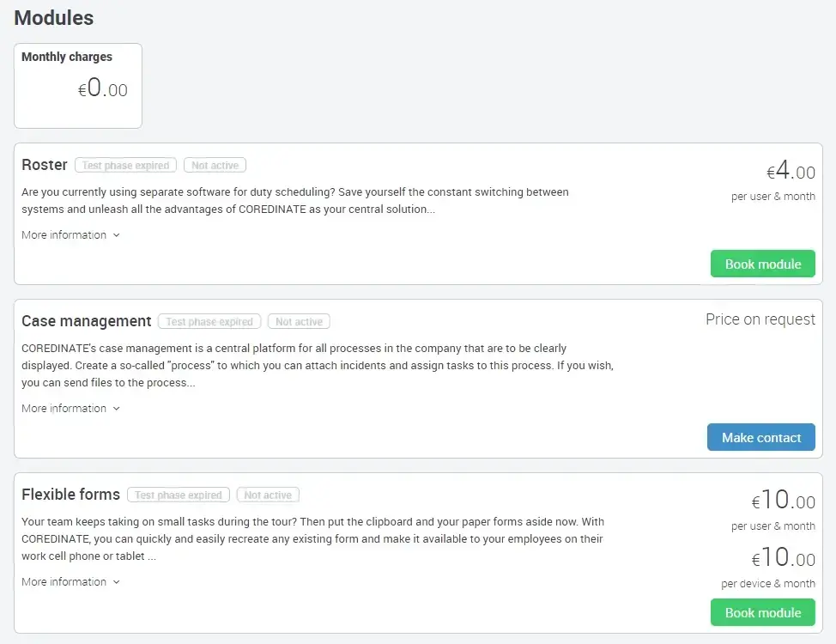Expand More information under Roster
This screenshot has height=644, width=836.
coord(70,235)
